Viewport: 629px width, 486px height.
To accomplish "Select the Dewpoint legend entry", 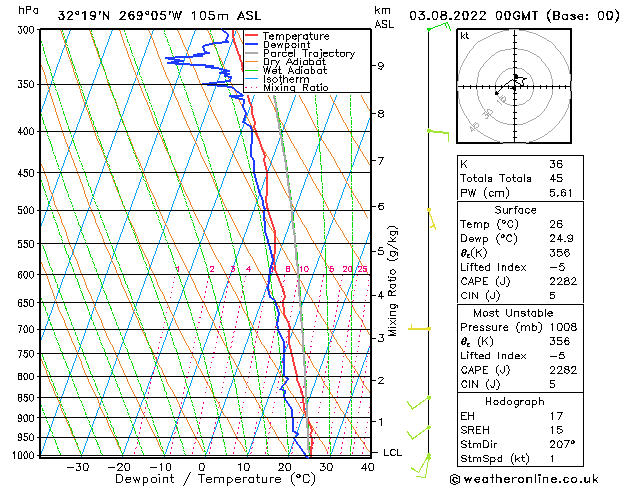I will click(x=286, y=45).
